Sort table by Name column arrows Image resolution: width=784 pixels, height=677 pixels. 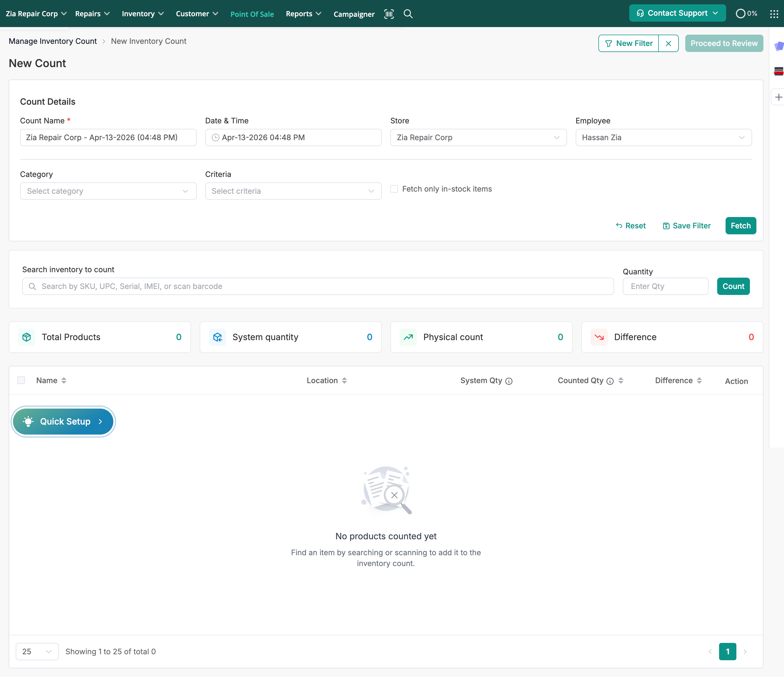(64, 381)
